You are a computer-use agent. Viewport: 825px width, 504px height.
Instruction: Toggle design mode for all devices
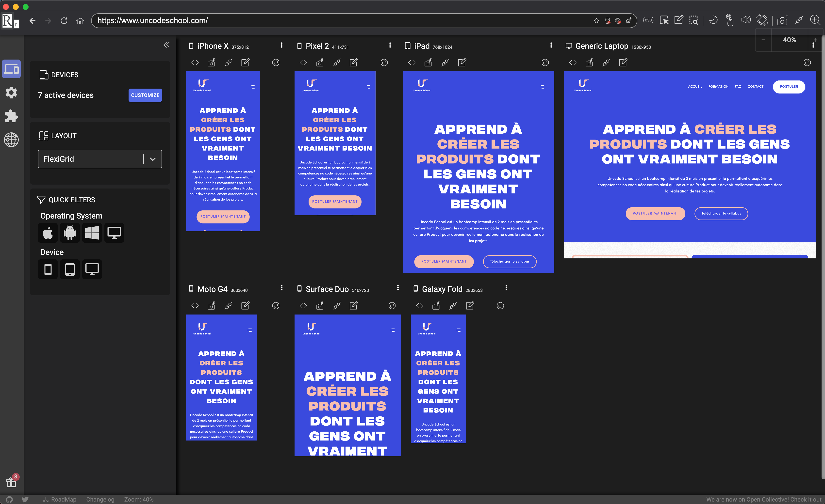pos(679,20)
